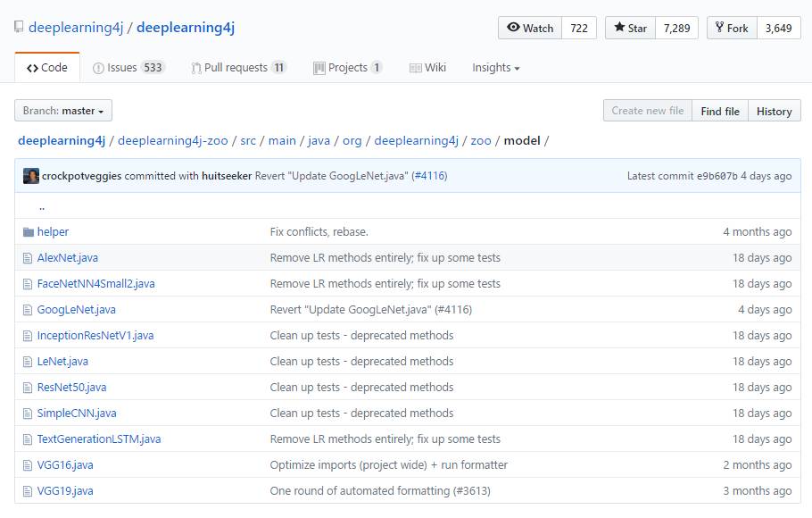
Task: Open the Wiki tab
Action: (x=427, y=67)
